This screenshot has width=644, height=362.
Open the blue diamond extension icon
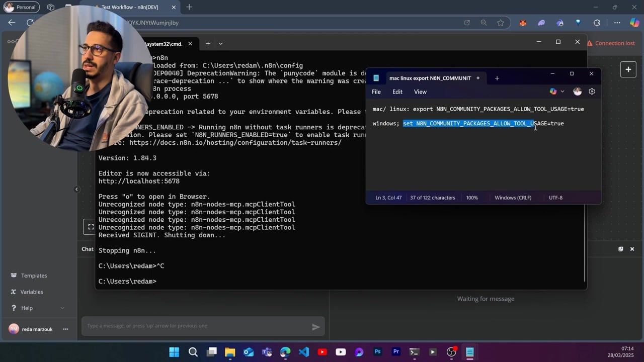[x=578, y=23]
